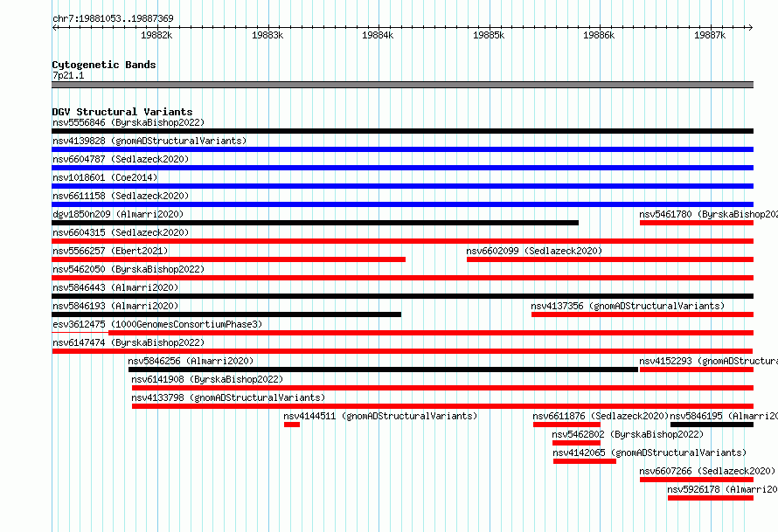This screenshot has height=532, width=778.
Task: Click nsv5462802 (ByrskaBishop2022) label
Action: click(x=628, y=434)
